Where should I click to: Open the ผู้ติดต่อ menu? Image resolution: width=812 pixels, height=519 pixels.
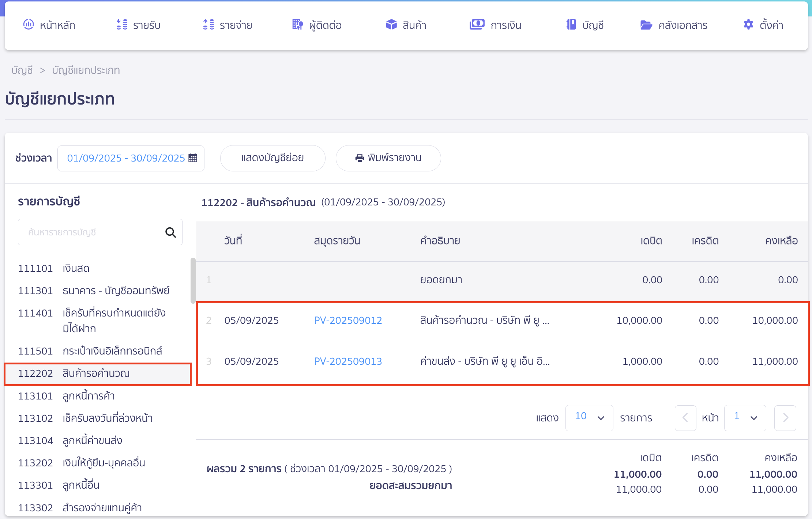pyautogui.click(x=317, y=25)
